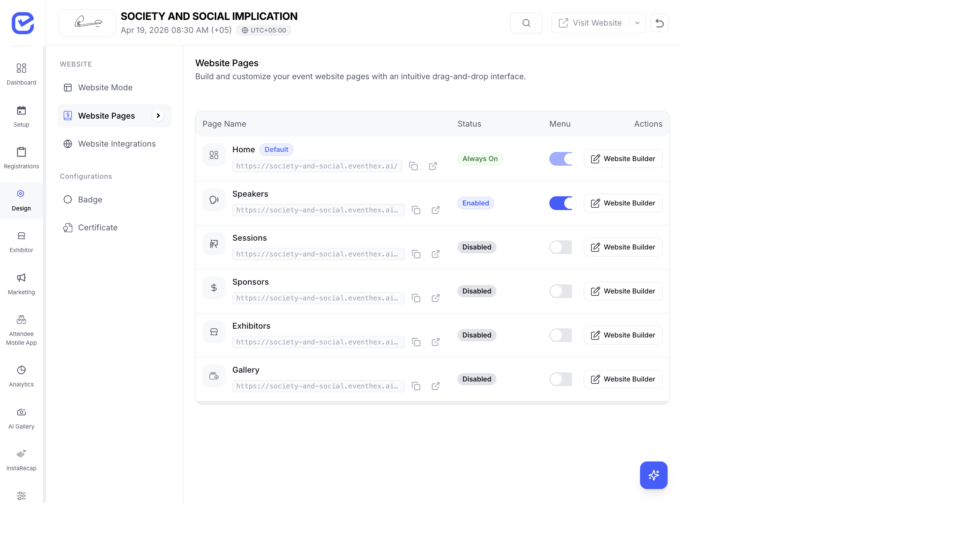Copy the Home page URL
The image size is (980, 551).
tap(414, 166)
